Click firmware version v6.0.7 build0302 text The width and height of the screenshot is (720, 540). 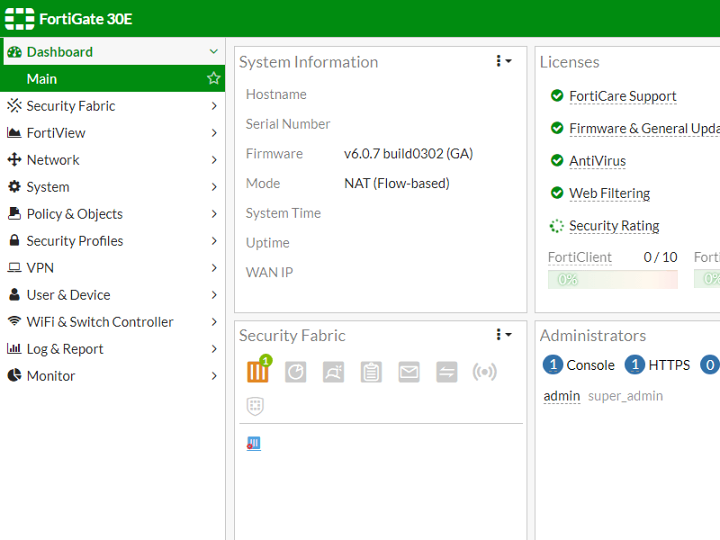pos(408,153)
